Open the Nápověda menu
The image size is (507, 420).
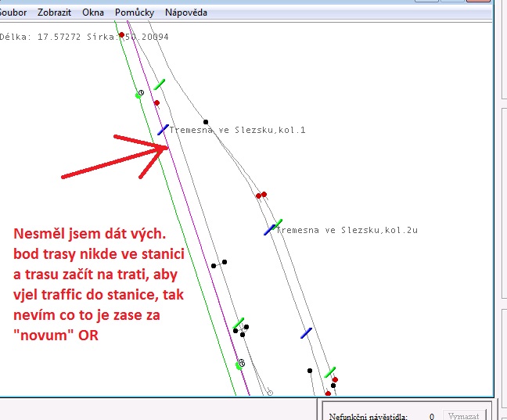(x=186, y=13)
